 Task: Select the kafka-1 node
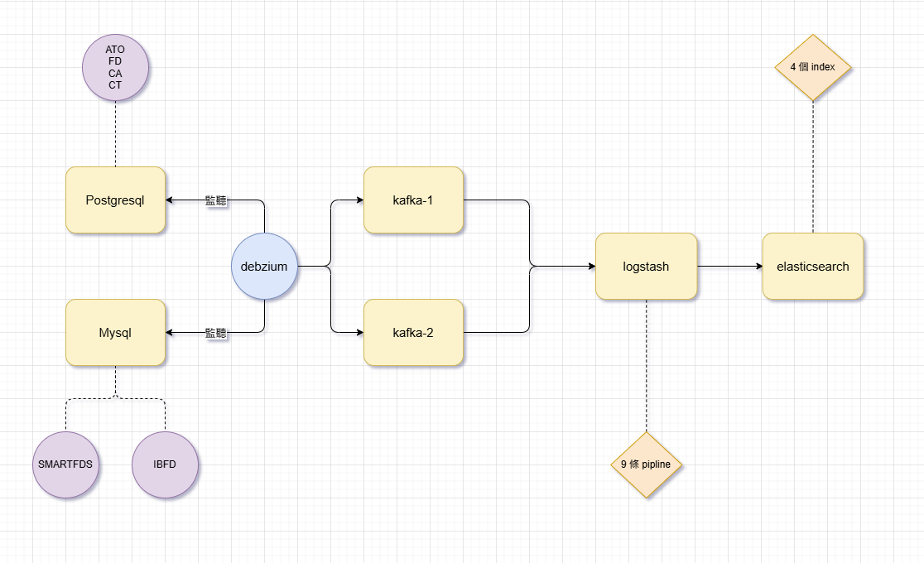tap(413, 200)
